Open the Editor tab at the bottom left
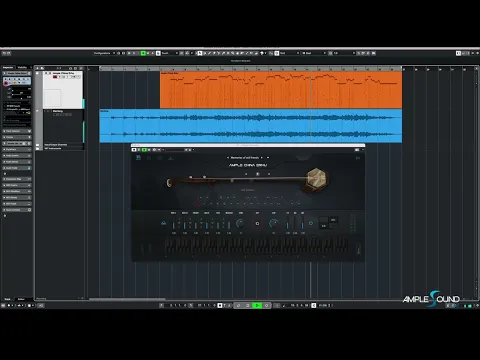Viewport: 480px width, 360px height. pyautogui.click(x=21, y=299)
